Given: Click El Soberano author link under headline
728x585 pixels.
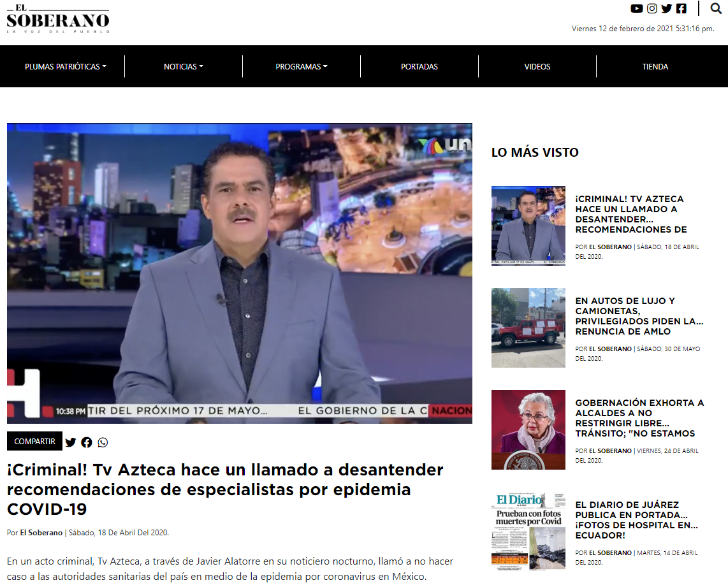Looking at the screenshot, I should (41, 533).
